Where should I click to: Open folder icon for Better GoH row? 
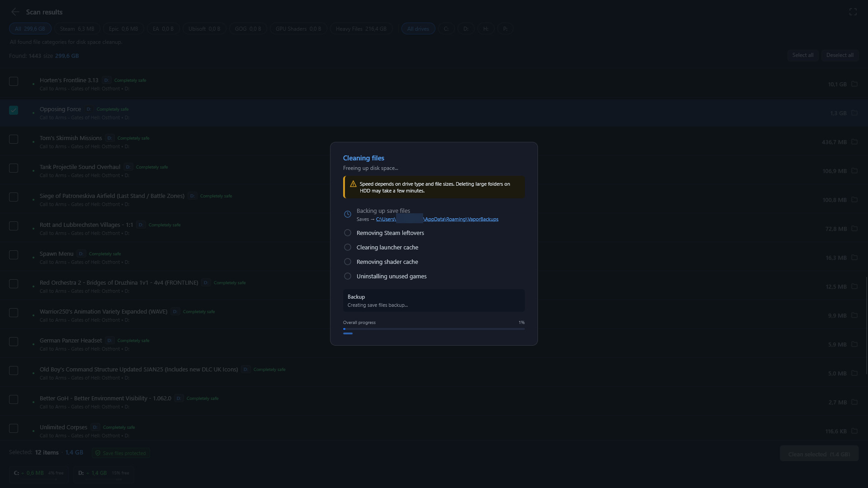tap(854, 402)
